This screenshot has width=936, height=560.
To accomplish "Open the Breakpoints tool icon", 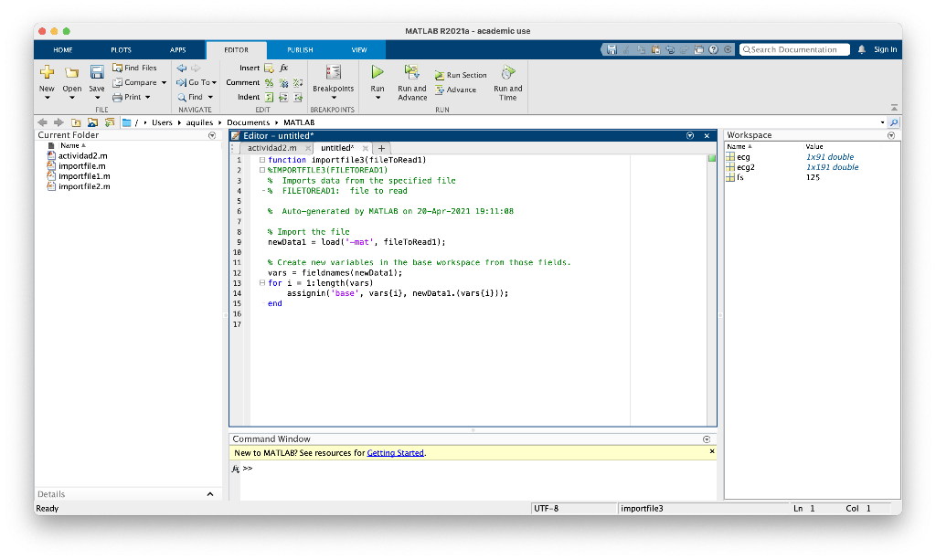I will coord(334,73).
